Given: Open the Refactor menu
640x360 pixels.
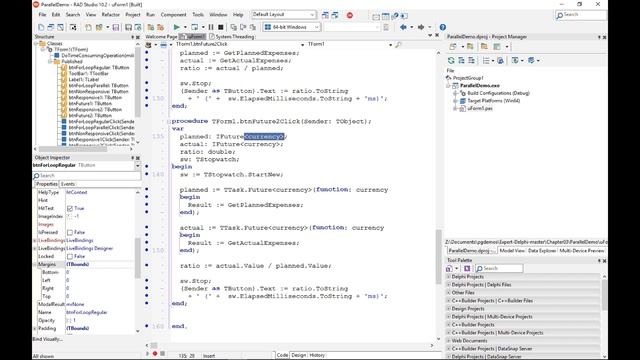Looking at the screenshot, I should tap(111, 15).
